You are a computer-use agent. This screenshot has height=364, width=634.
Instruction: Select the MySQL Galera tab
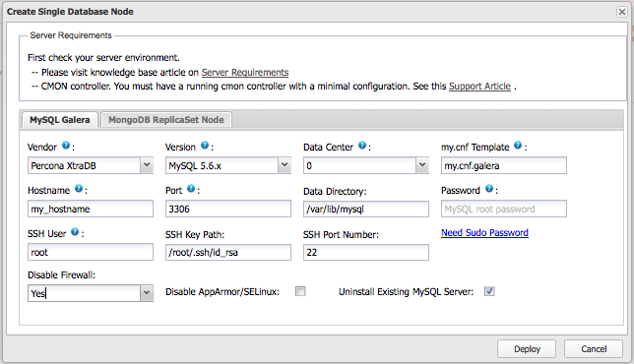[x=60, y=120]
